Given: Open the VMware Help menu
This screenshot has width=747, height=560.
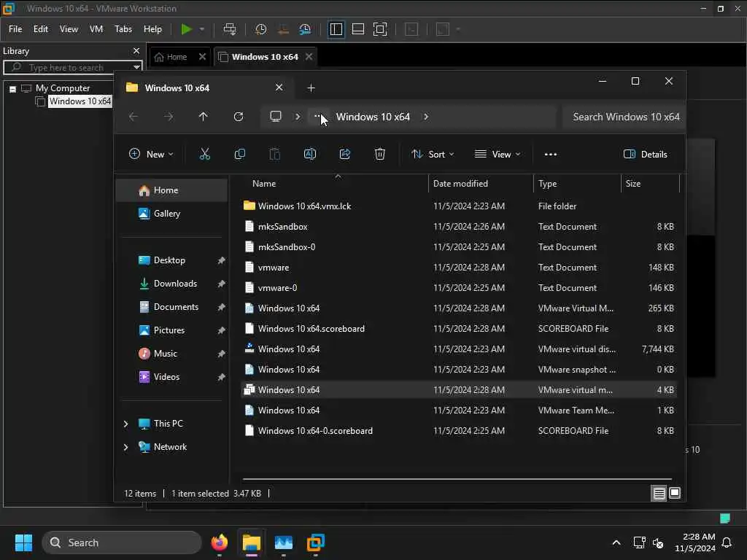Looking at the screenshot, I should [x=152, y=29].
